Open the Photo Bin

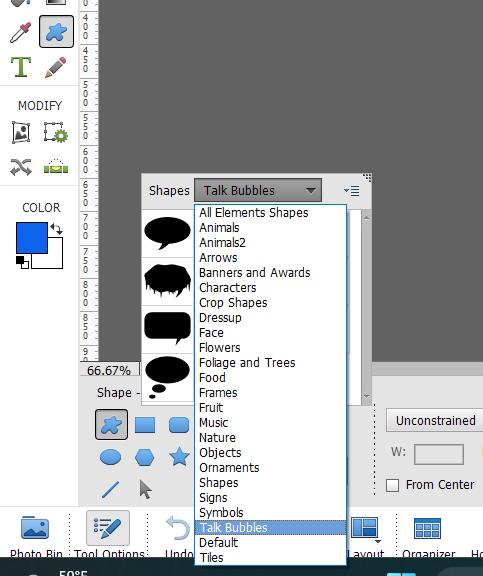[36, 534]
